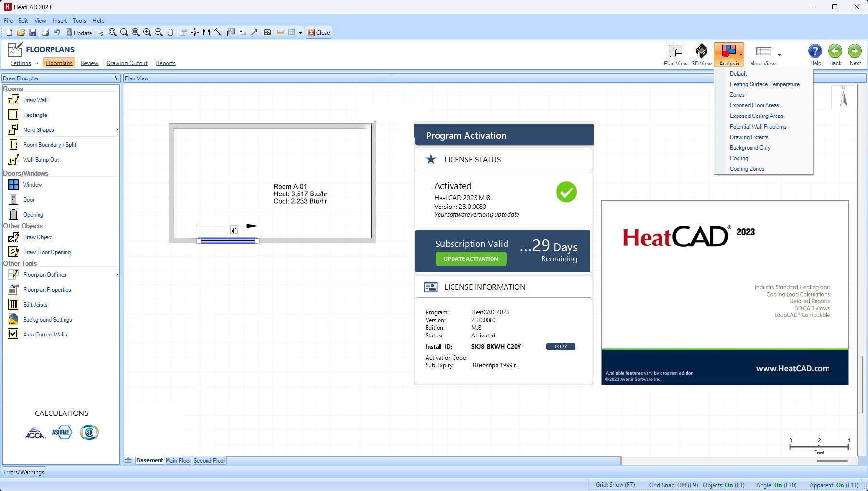Select the Draw Wall tool

pyautogui.click(x=35, y=100)
